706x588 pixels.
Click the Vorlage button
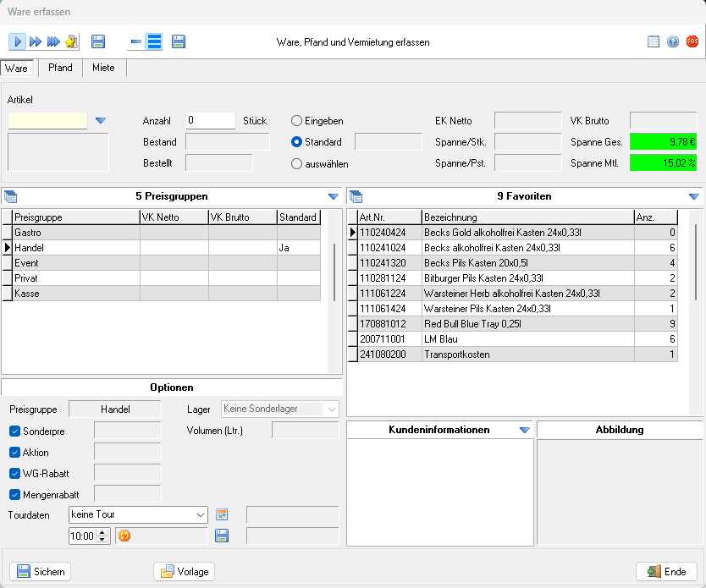[185, 572]
